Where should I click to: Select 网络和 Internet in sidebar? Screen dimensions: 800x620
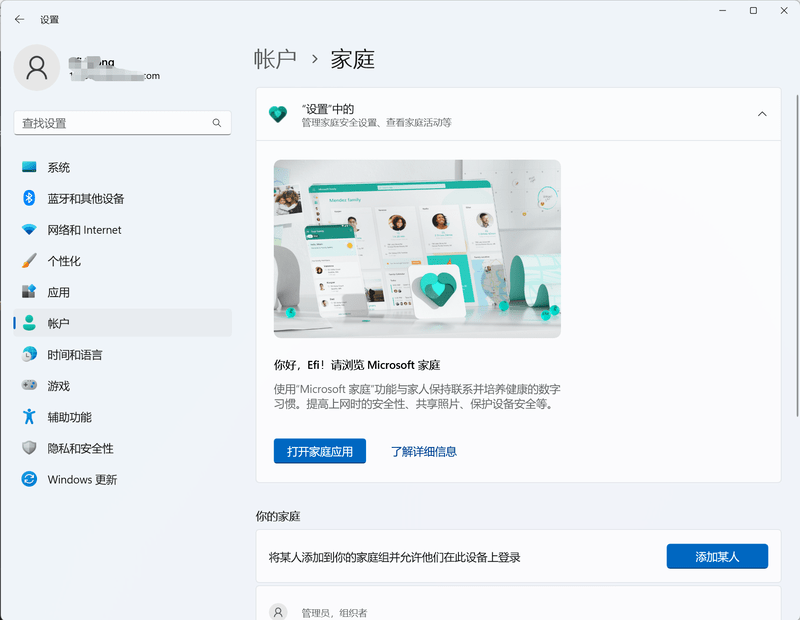coord(122,230)
